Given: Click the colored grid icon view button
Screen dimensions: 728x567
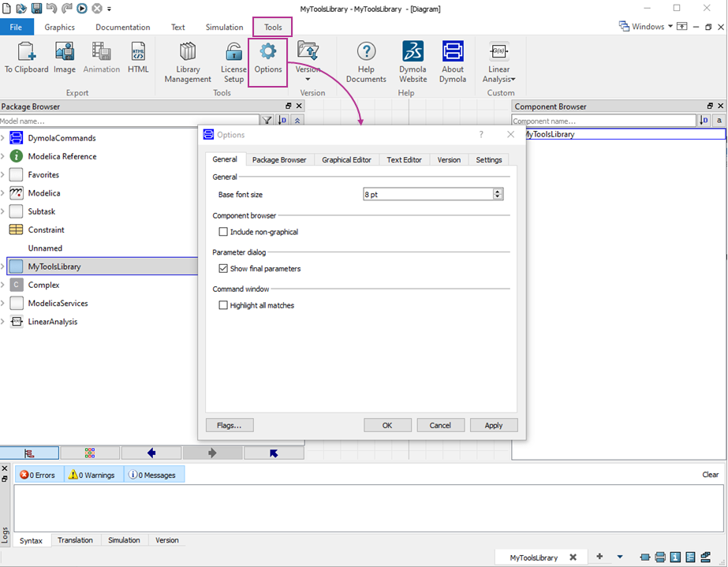Looking at the screenshot, I should point(90,453).
